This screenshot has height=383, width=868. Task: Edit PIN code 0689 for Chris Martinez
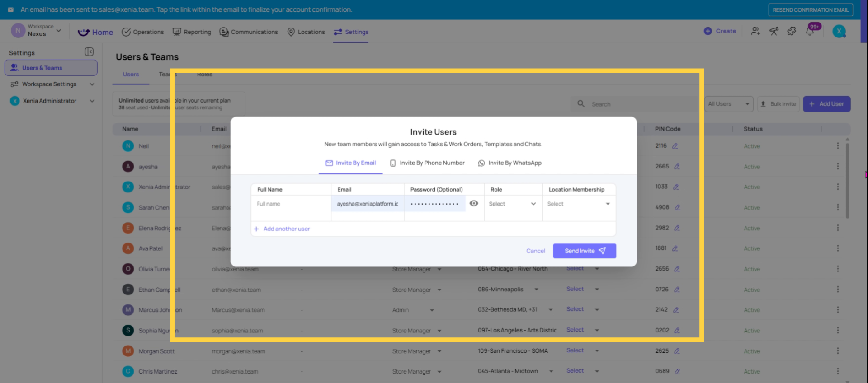(677, 372)
